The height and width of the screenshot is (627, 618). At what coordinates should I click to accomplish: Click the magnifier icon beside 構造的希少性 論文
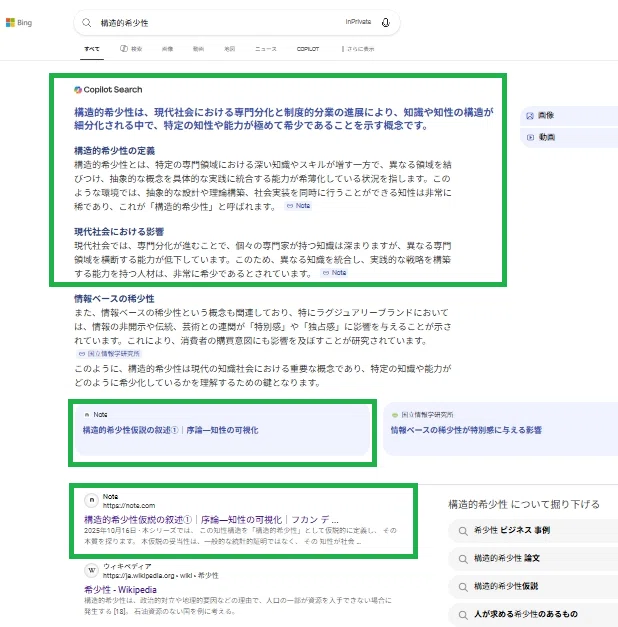(463, 559)
